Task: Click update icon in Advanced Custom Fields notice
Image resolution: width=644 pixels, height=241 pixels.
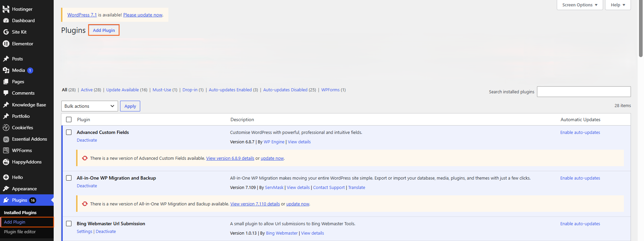Action: 85,158
